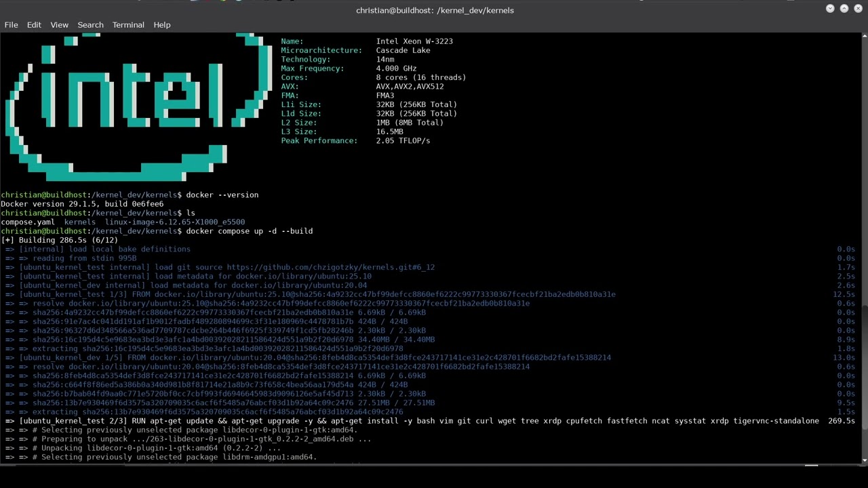This screenshot has height=488, width=868.
Task: Open the Search menu
Action: coord(90,24)
